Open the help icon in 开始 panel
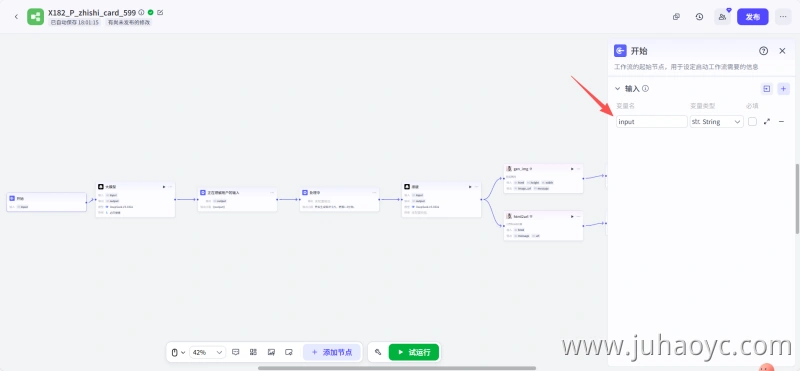800x371 pixels. (763, 51)
